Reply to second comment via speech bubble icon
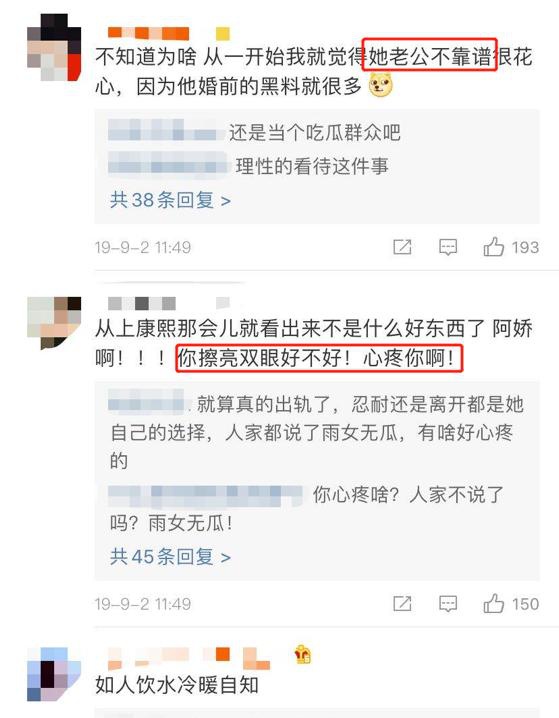 448,604
